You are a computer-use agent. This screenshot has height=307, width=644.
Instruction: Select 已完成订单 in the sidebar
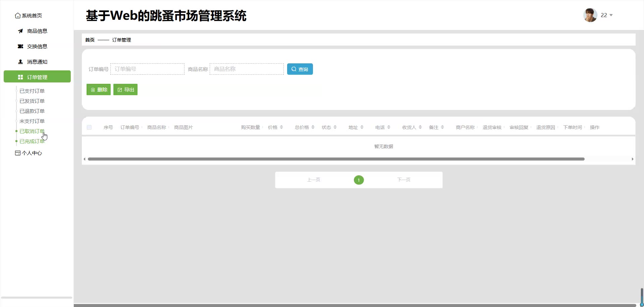[32, 141]
